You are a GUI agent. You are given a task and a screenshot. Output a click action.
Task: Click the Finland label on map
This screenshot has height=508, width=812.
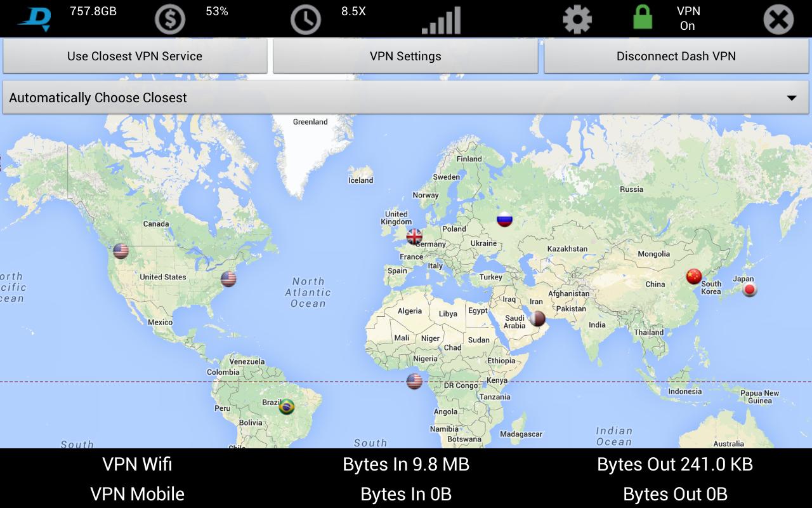click(469, 159)
